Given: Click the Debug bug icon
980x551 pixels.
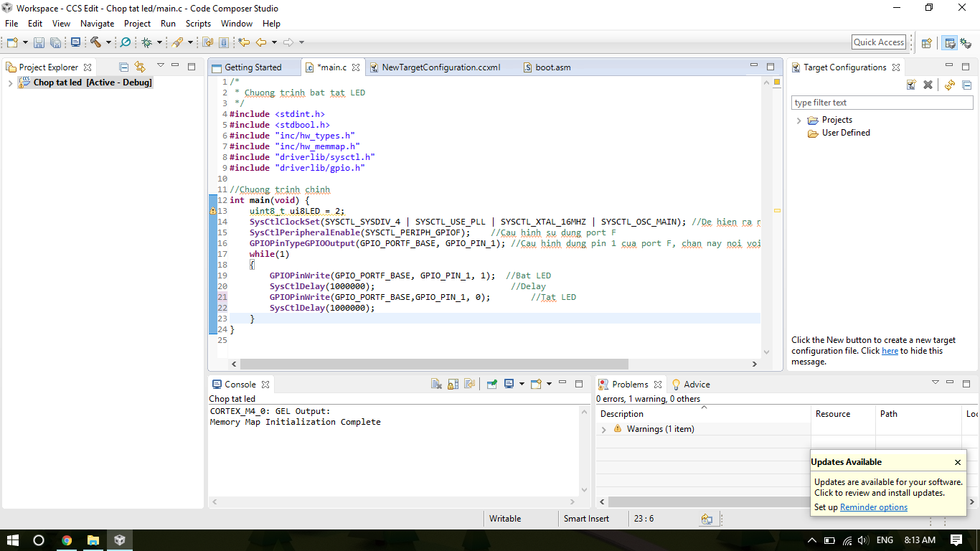Looking at the screenshot, I should pos(146,42).
